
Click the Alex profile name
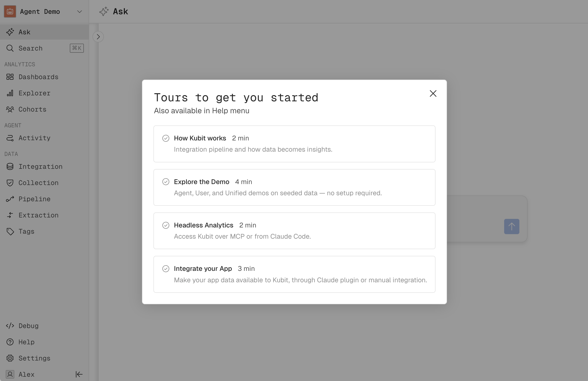pos(26,374)
